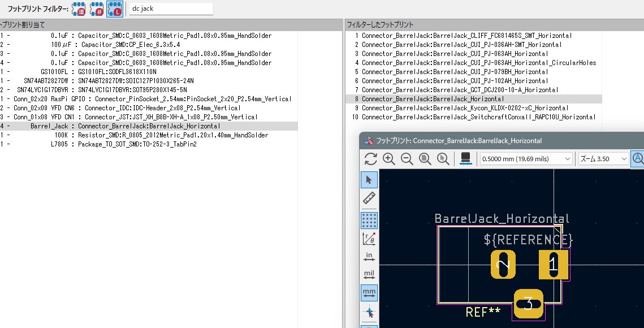Select the GS1010FL SODFL3618X110N row
The image size is (644, 328).
(149, 71)
